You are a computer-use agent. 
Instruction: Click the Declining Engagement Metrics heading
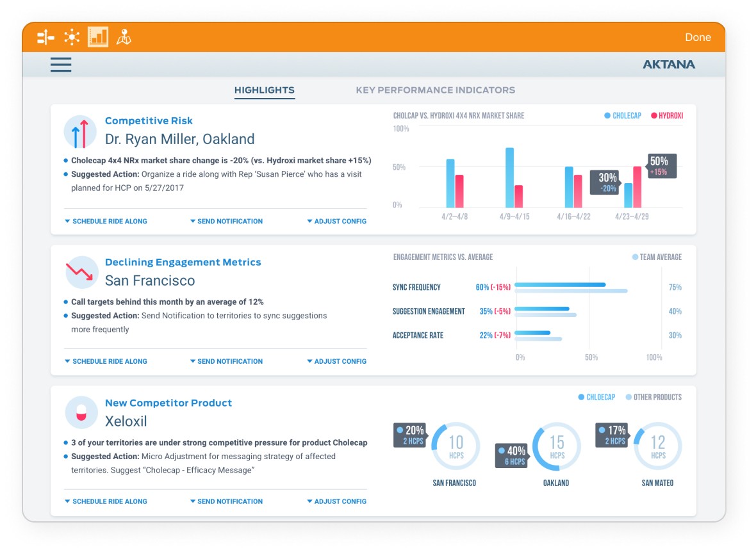click(x=183, y=263)
